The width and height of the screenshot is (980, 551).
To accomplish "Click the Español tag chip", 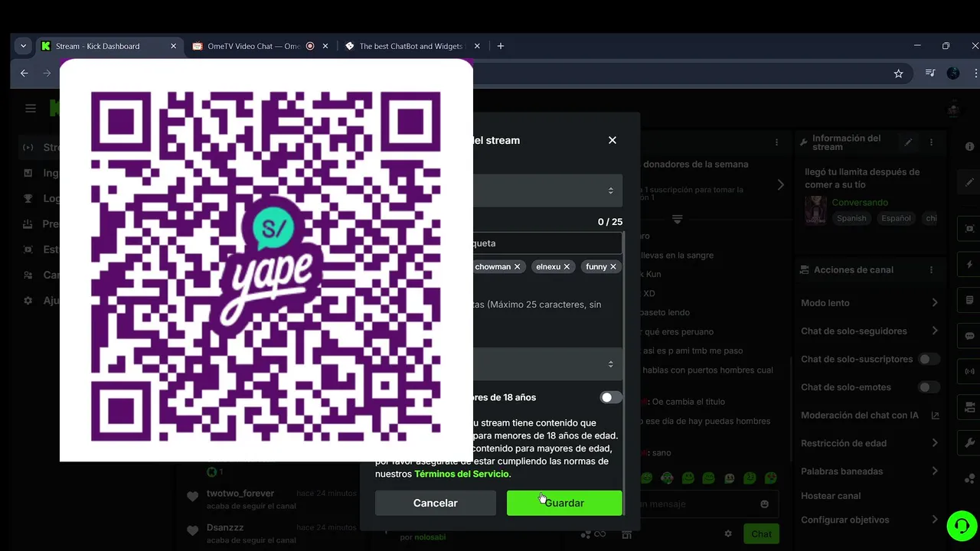I will pos(896,218).
